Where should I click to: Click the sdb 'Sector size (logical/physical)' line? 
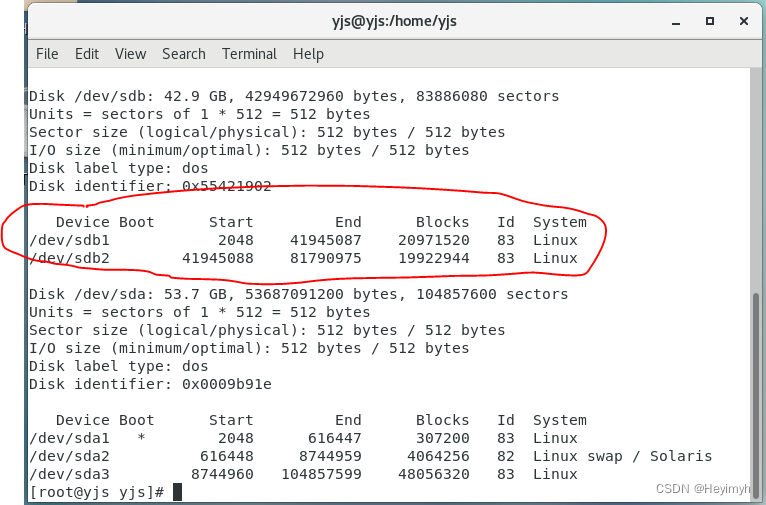pos(267,132)
